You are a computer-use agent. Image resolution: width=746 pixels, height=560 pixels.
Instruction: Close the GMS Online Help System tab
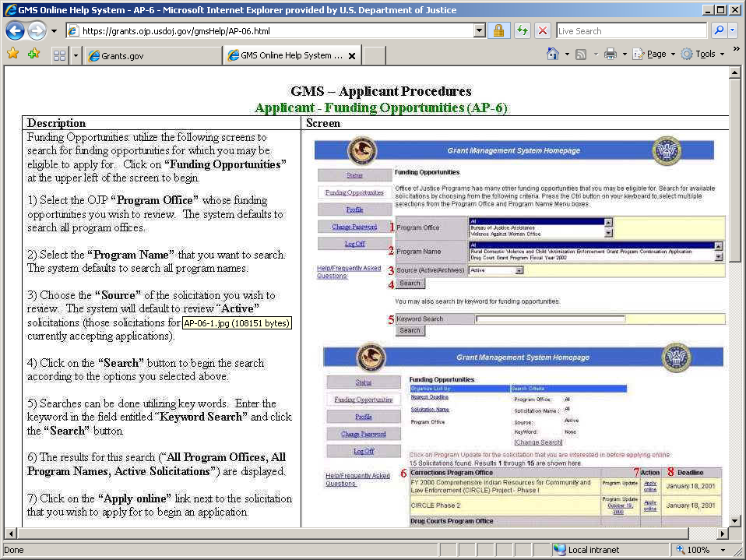click(352, 56)
